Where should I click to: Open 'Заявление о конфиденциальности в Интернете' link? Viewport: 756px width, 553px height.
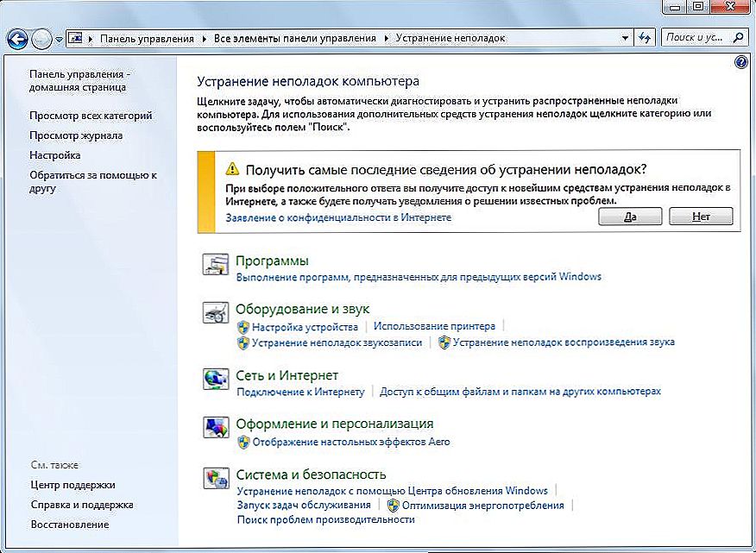coord(338,217)
